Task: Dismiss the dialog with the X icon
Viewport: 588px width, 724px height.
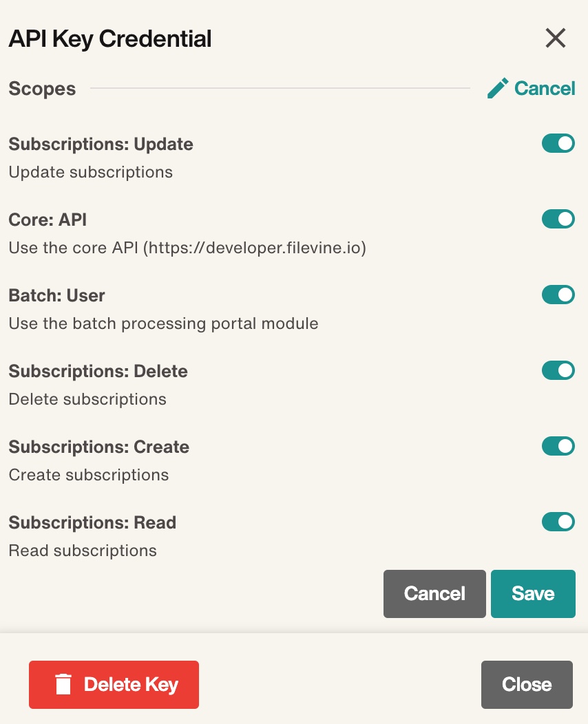Action: (x=555, y=38)
